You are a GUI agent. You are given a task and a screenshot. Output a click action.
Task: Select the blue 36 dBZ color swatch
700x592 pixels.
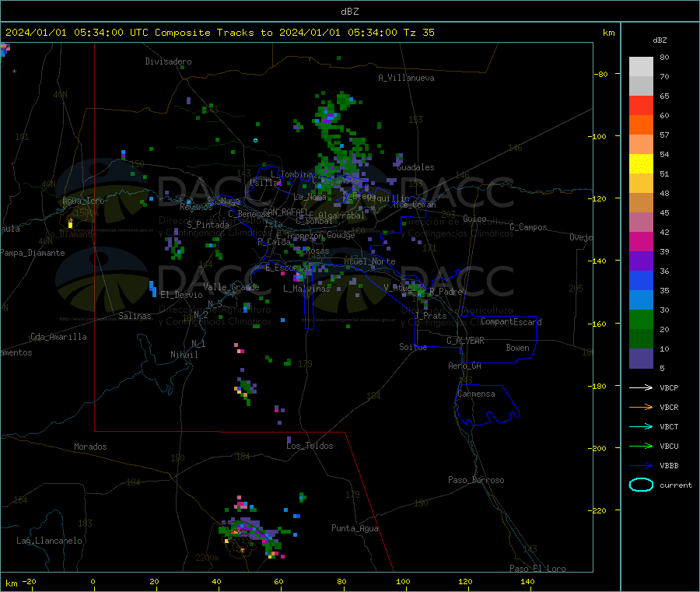click(x=641, y=280)
